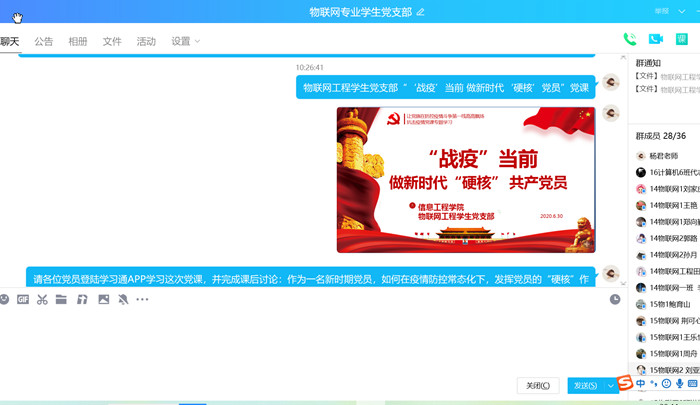
Task: Select the scissors screenshot tool
Action: [x=42, y=299]
